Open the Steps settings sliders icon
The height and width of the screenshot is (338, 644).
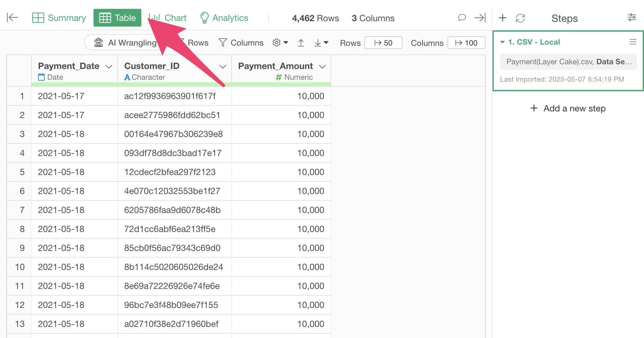pyautogui.click(x=632, y=18)
